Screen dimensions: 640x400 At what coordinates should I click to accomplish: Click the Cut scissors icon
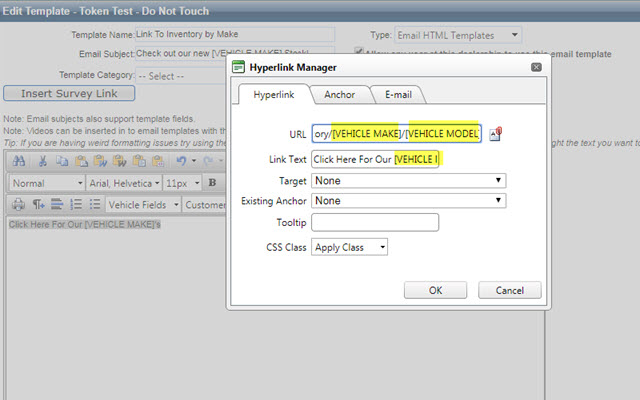(42, 161)
